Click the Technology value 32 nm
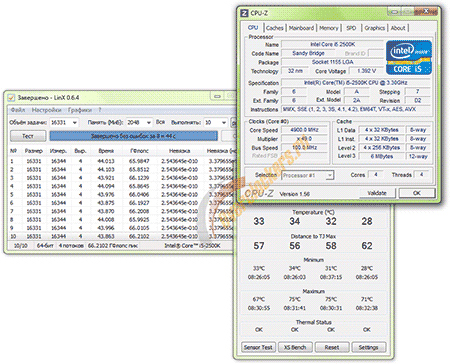 point(295,71)
